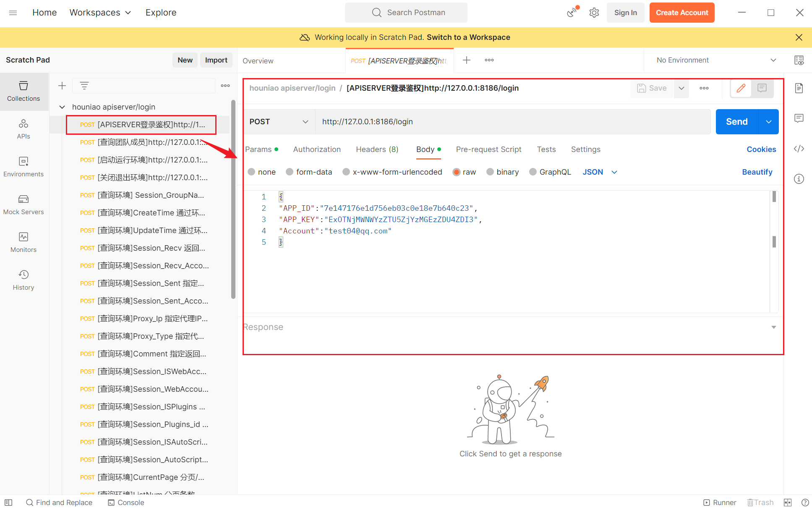812x508 pixels.
Task: Switch to the Pre-request Script tab
Action: [488, 149]
